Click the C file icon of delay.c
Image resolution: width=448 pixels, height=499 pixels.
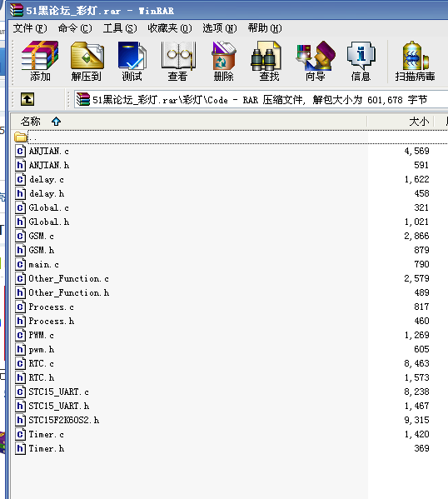[x=20, y=179]
